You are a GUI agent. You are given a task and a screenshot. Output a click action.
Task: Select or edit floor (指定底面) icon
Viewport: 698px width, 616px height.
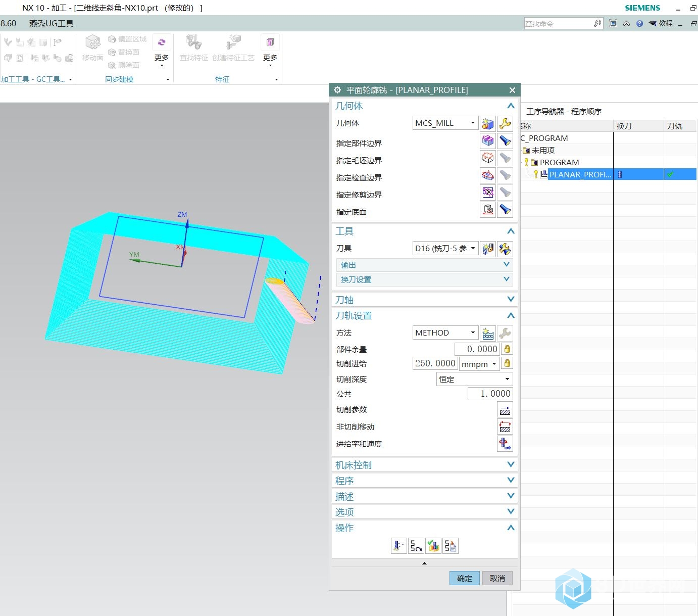(488, 210)
